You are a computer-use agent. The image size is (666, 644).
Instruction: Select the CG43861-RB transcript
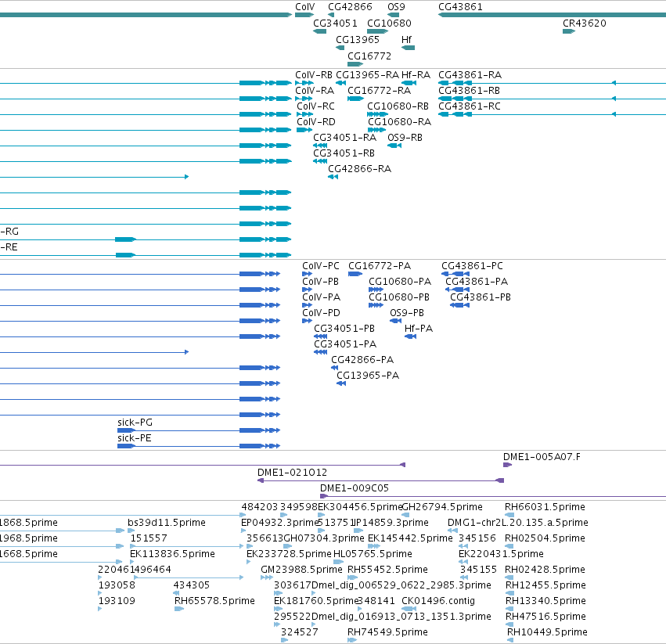tap(552, 99)
